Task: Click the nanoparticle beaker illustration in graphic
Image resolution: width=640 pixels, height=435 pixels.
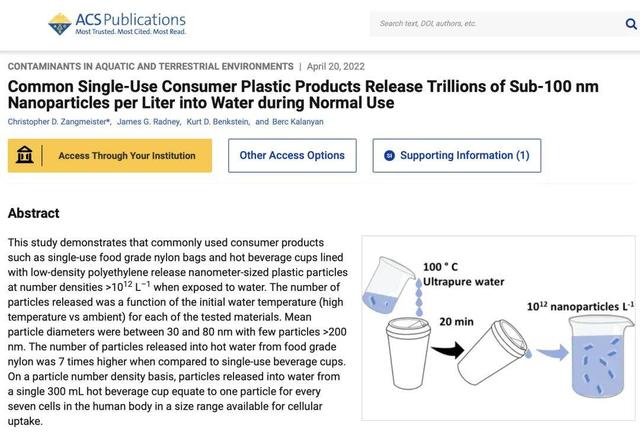Action: click(598, 356)
